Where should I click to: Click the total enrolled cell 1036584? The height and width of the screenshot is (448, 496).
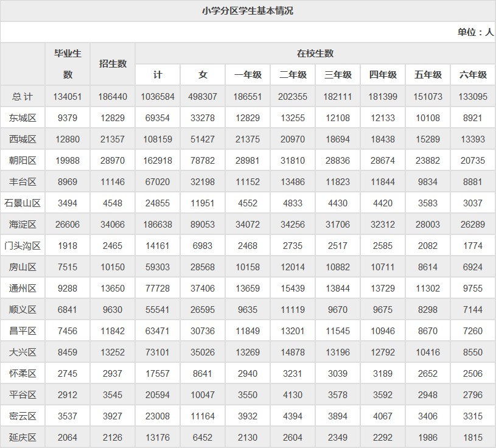tap(158, 97)
